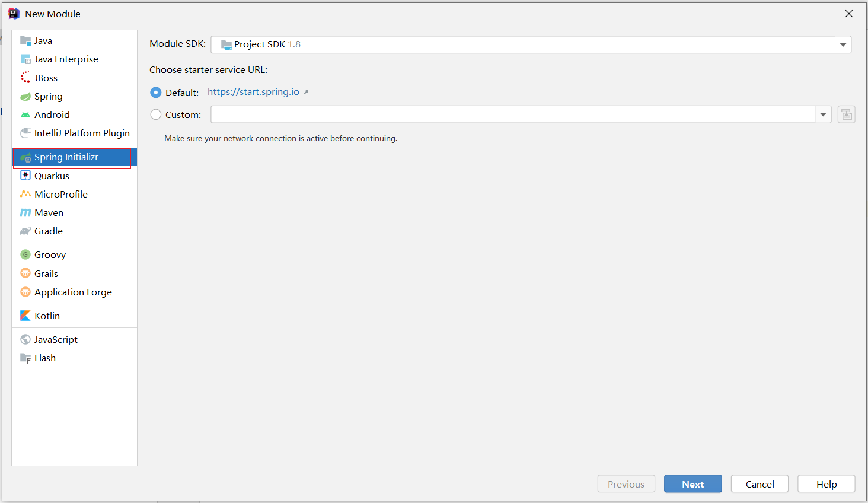The image size is (868, 503).
Task: Click the Groovy green circle icon
Action: tap(25, 254)
